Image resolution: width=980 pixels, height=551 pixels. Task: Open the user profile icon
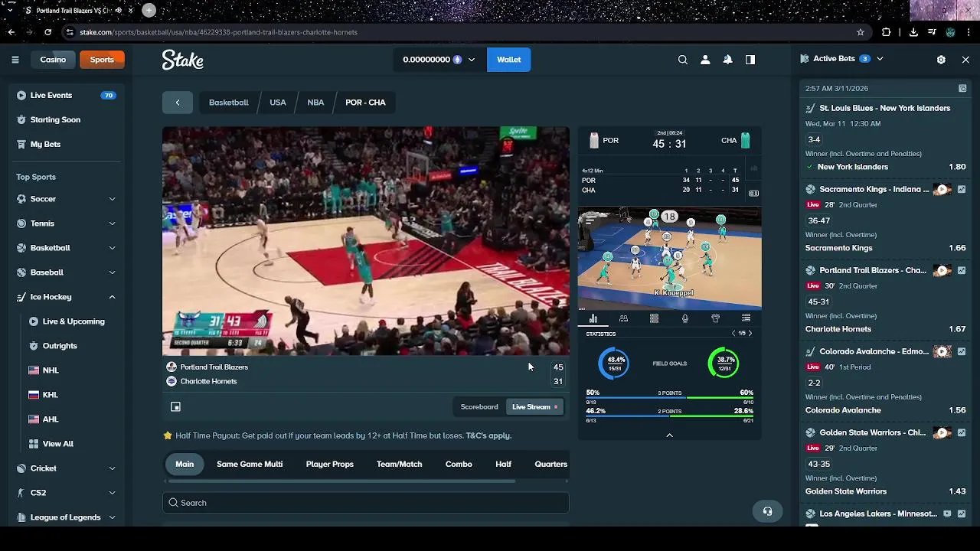705,60
